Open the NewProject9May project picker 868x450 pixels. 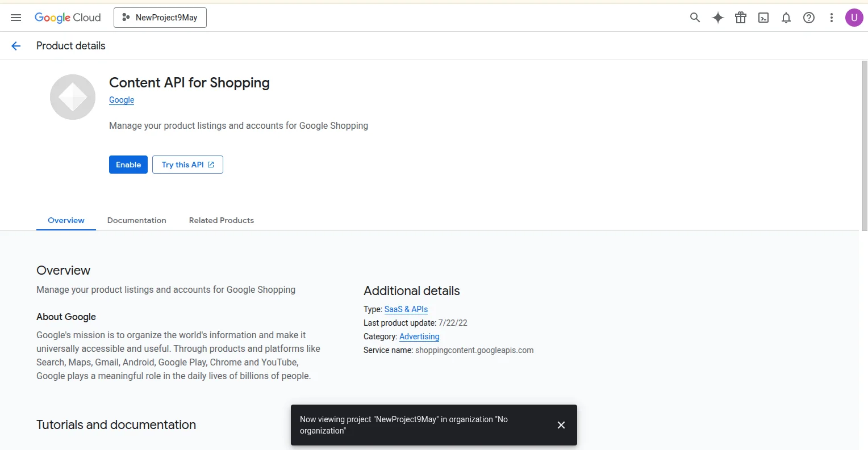pyautogui.click(x=160, y=18)
